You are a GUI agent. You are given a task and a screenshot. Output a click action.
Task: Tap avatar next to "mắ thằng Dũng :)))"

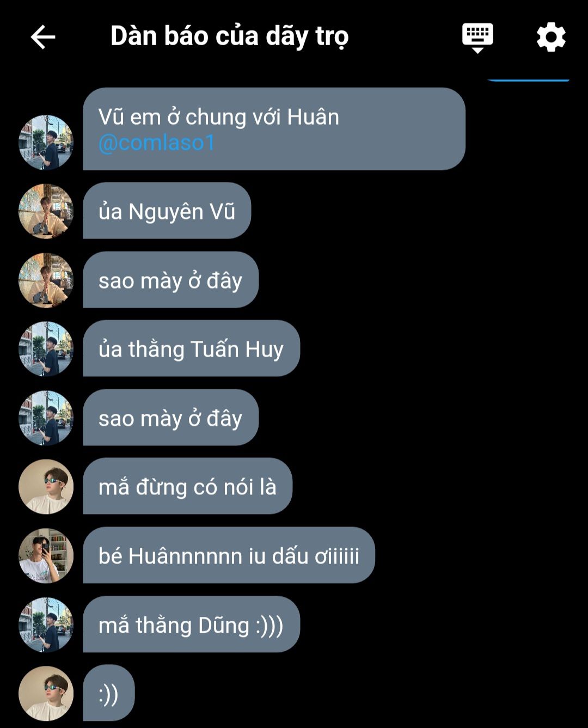[x=46, y=625]
